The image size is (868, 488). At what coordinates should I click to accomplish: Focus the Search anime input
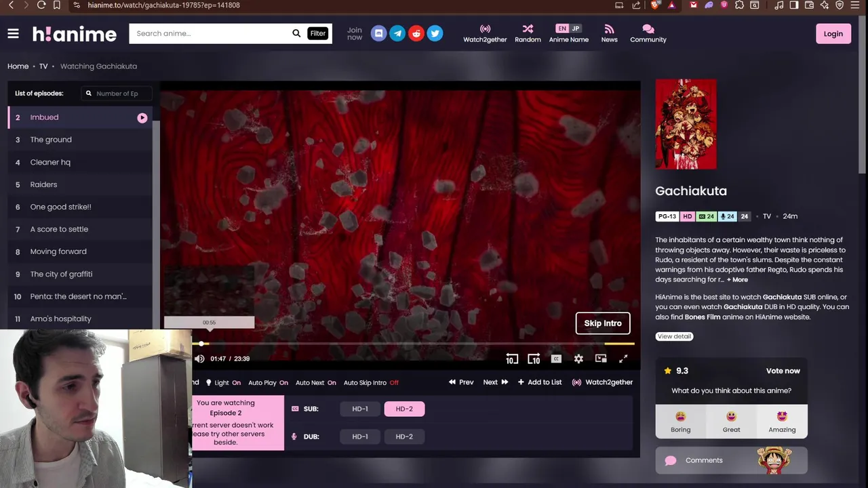(210, 33)
